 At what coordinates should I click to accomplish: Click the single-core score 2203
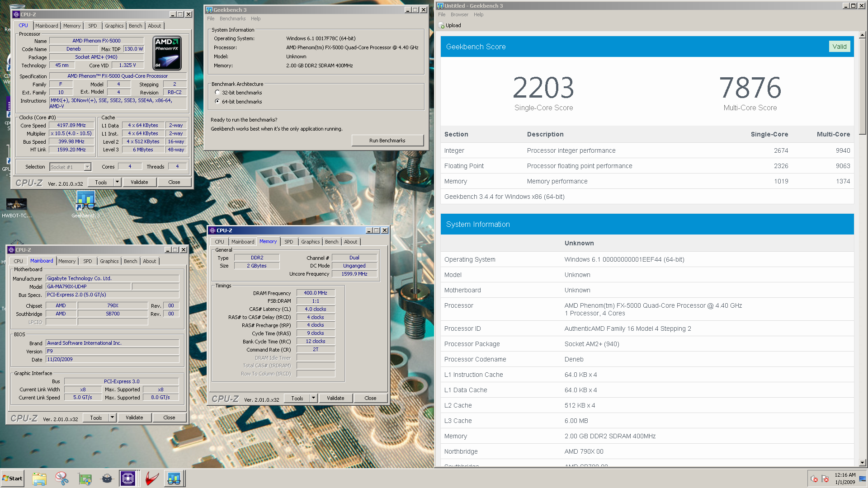pyautogui.click(x=543, y=88)
